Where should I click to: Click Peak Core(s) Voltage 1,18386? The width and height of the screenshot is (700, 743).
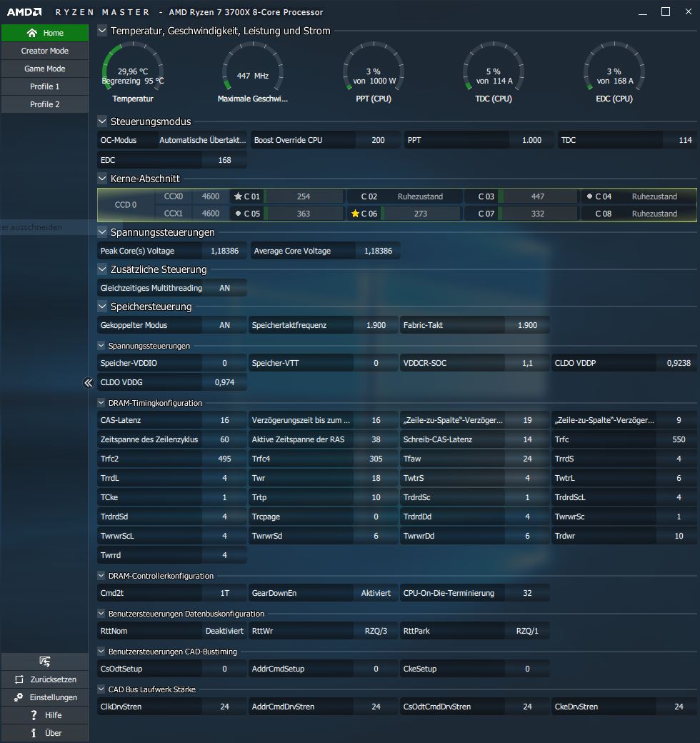pyautogui.click(x=224, y=251)
